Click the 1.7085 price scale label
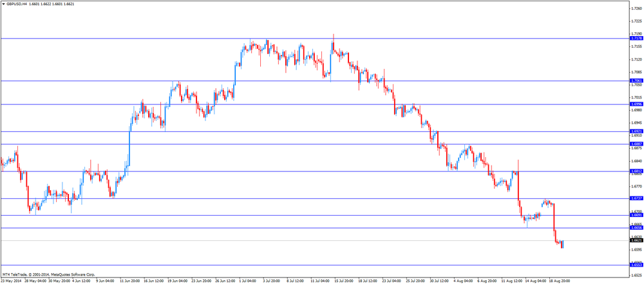The height and width of the screenshot is (284, 644). coord(637,72)
